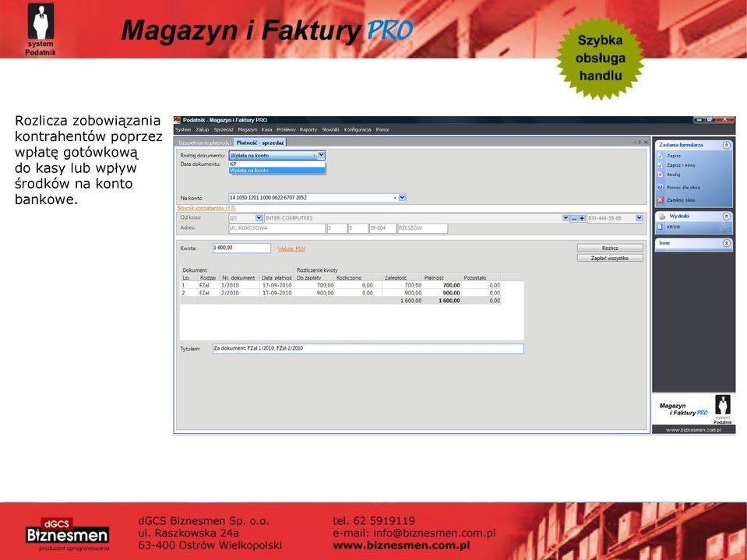Click the Anuluj red square icon
This screenshot has height=560, width=747.
tap(660, 174)
